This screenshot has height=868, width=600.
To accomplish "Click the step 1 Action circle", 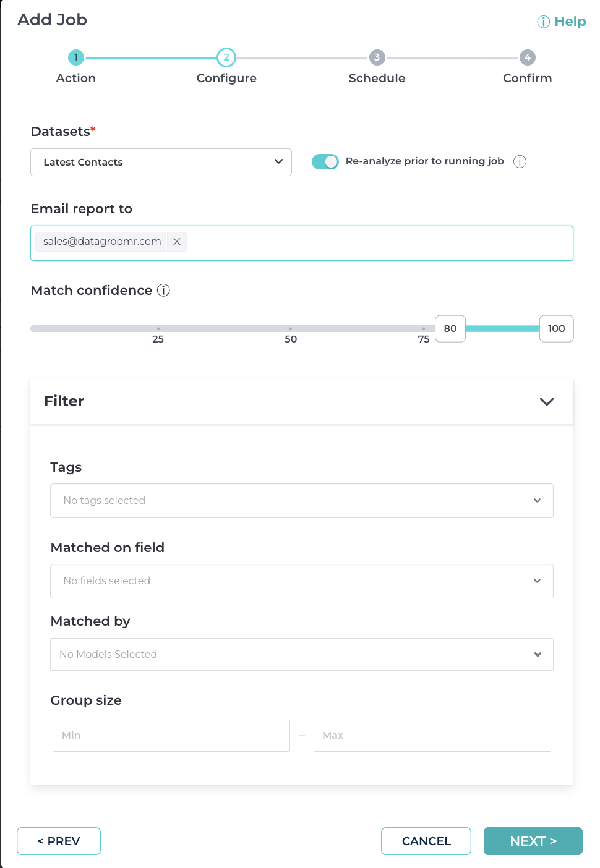I will tap(76, 57).
